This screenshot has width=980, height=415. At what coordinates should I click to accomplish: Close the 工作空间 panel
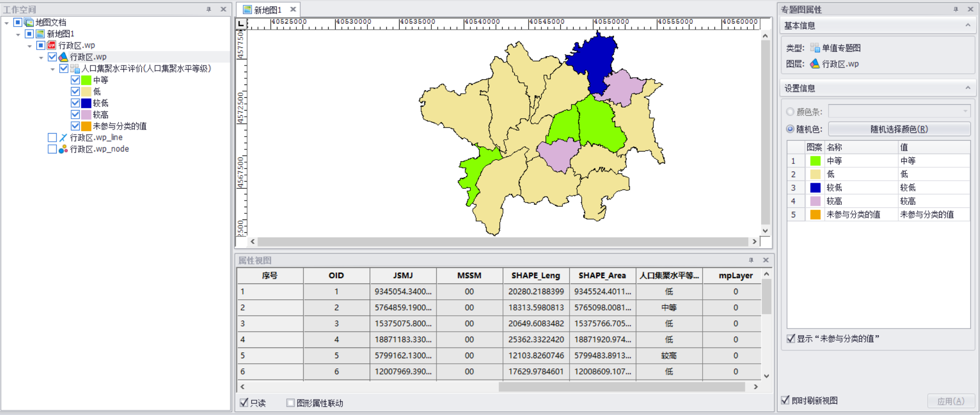pos(223,9)
